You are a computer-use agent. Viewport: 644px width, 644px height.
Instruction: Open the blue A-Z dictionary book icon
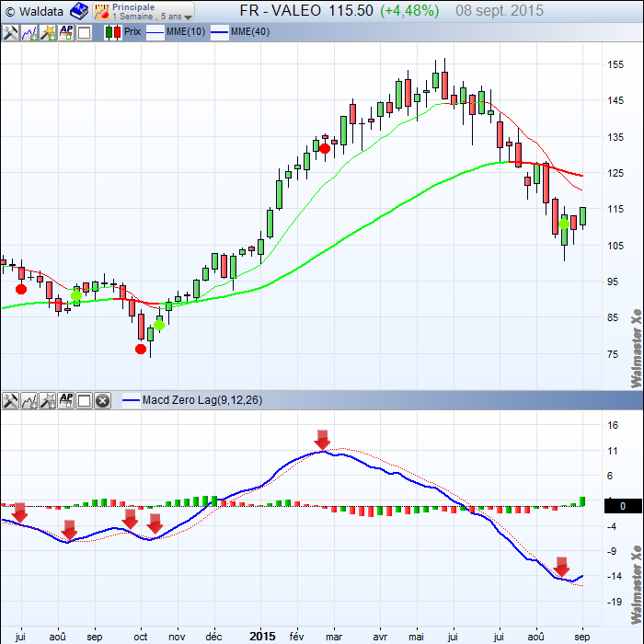[x=79, y=11]
